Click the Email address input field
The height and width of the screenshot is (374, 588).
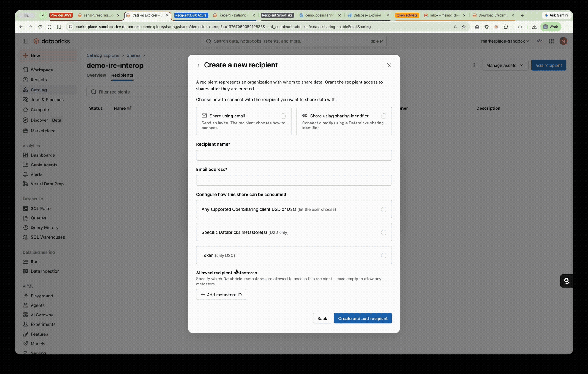[x=294, y=181]
